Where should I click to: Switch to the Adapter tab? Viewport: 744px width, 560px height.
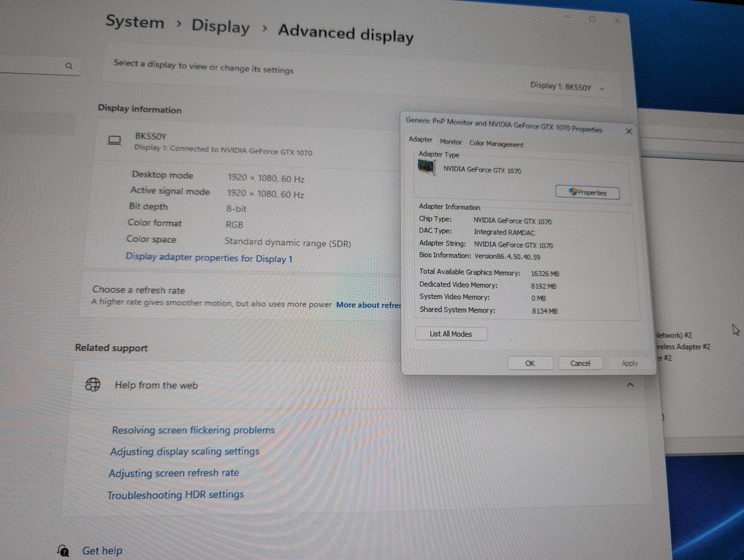pos(420,140)
